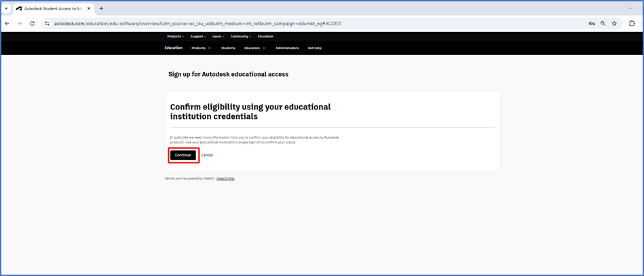
Task: Click the browser back arrow
Action: (x=7, y=23)
